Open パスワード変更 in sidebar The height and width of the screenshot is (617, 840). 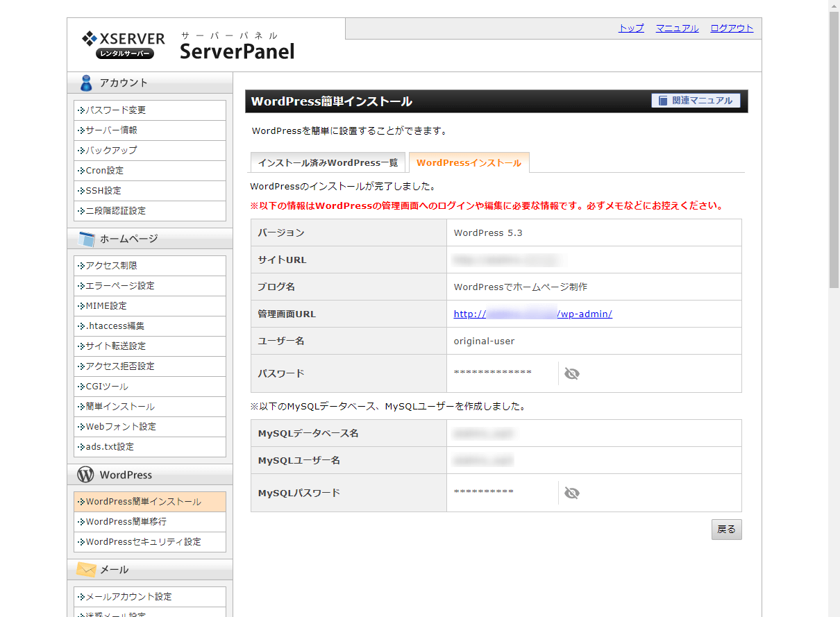150,110
